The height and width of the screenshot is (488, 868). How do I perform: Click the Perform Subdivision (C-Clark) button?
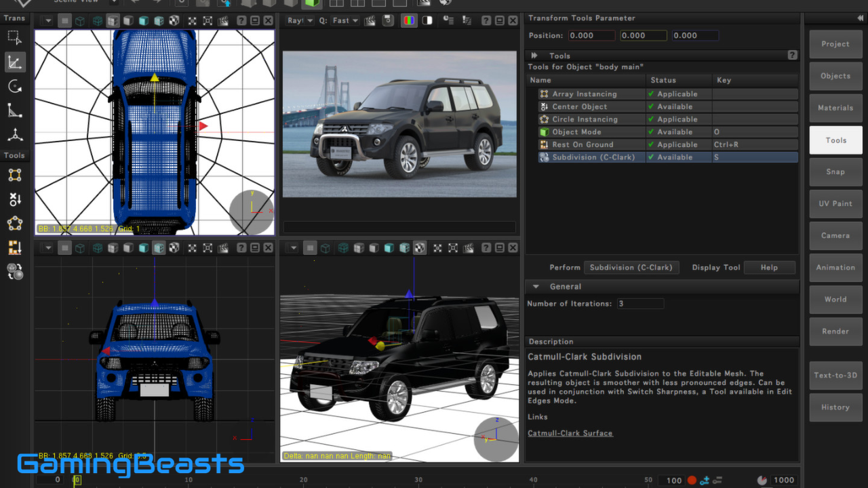[x=631, y=268]
